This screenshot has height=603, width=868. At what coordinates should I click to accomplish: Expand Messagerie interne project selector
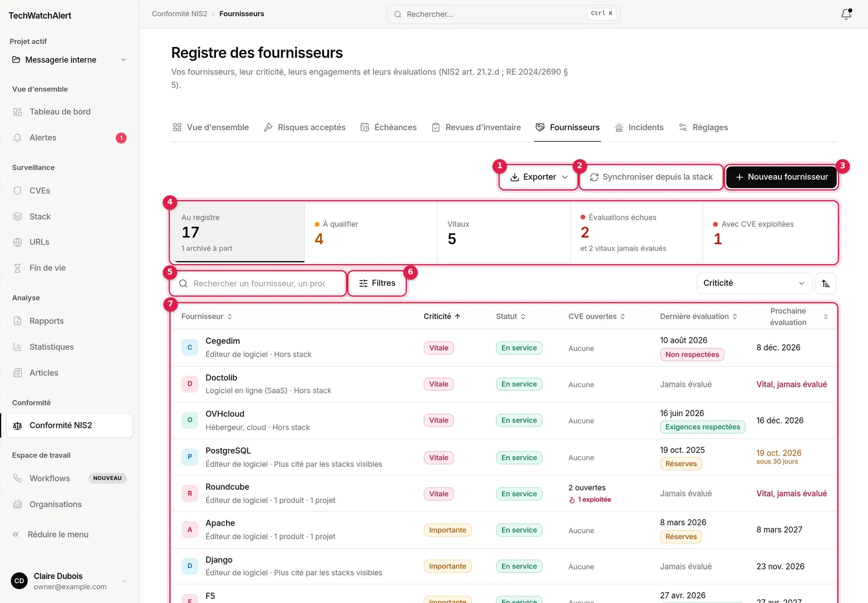(69, 60)
